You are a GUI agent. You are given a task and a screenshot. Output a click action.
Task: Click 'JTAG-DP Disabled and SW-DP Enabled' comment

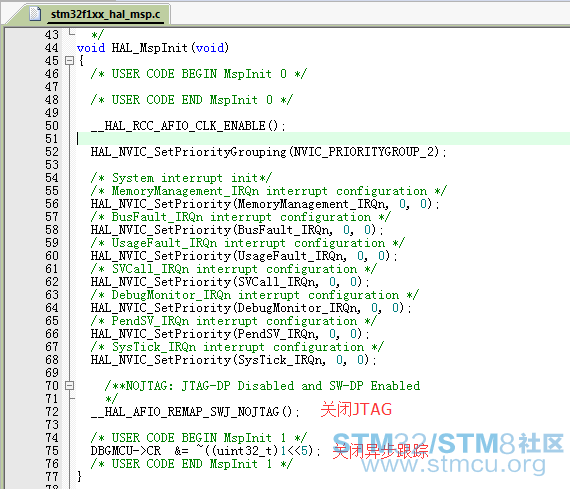300,386
